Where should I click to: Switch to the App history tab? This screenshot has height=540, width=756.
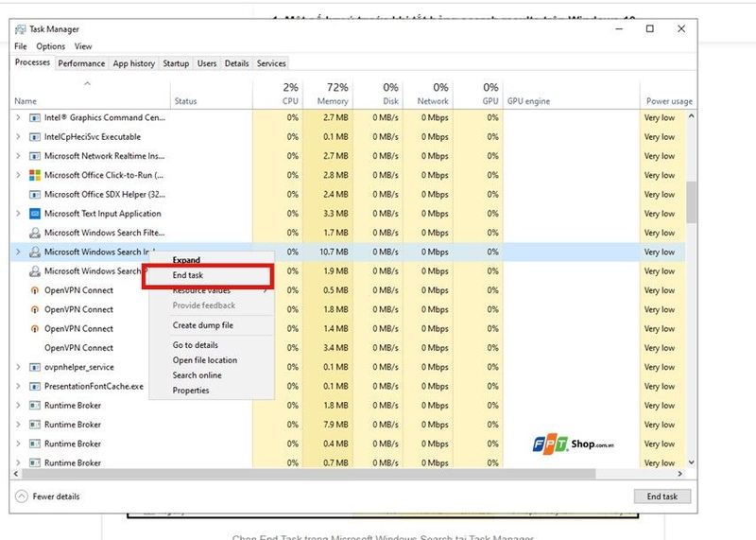[134, 63]
